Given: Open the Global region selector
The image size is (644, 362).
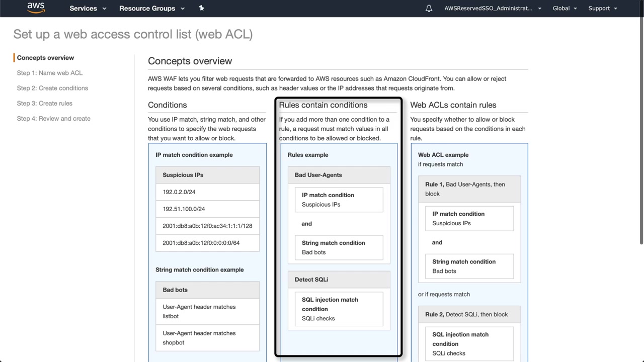Looking at the screenshot, I should (x=565, y=9).
